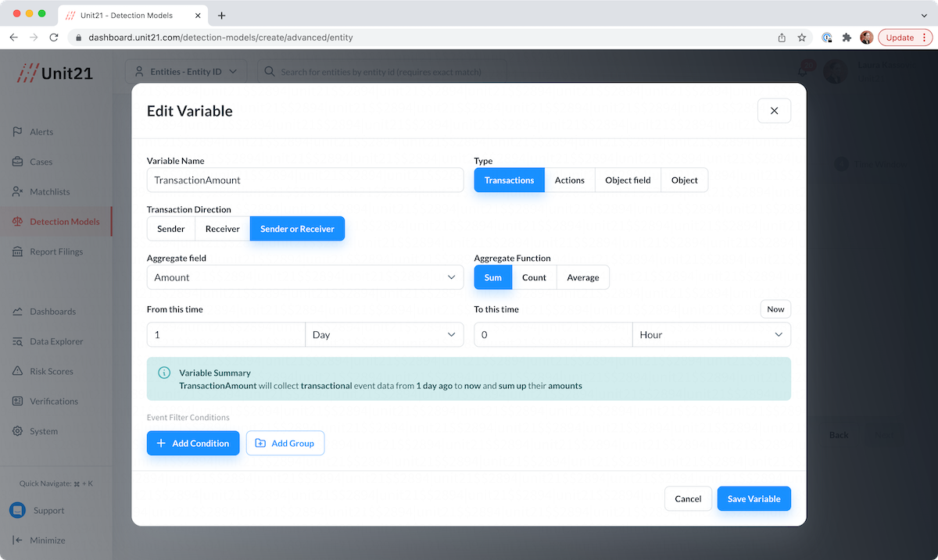Click Add Group button
Image resolution: width=938 pixels, height=560 pixels.
[x=285, y=443]
